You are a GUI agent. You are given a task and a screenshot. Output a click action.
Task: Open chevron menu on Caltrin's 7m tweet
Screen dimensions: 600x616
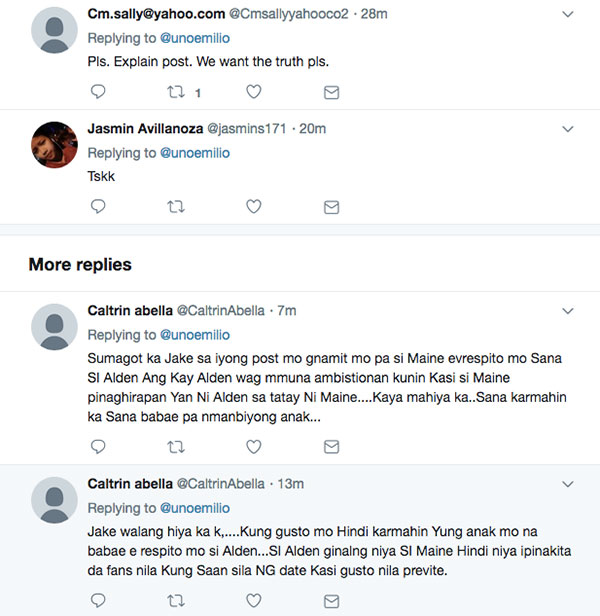tap(568, 311)
